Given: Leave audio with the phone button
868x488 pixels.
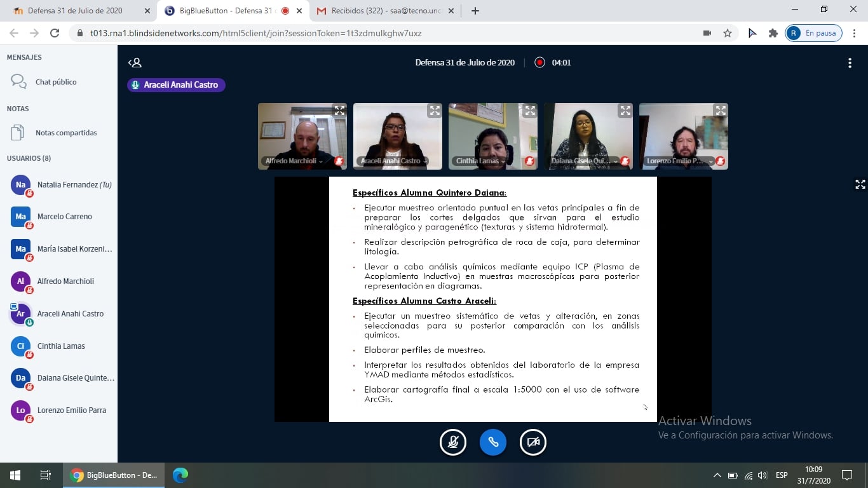Looking at the screenshot, I should click(493, 442).
